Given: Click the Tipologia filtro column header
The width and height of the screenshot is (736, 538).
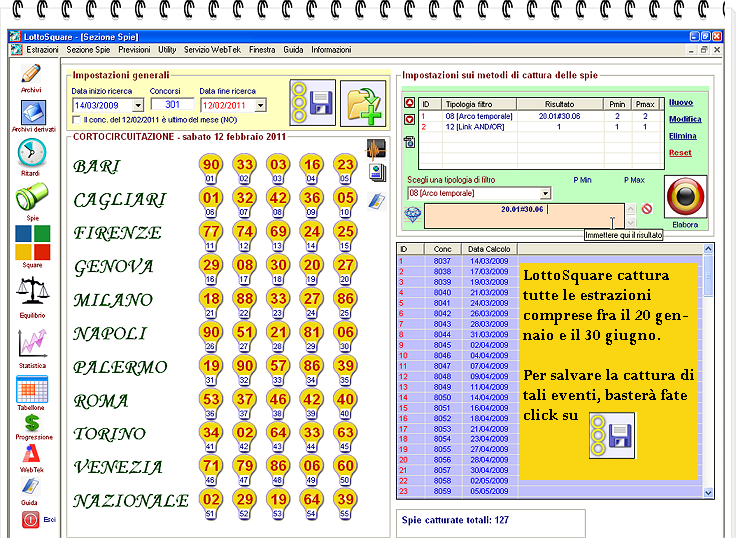Looking at the screenshot, I should tap(479, 104).
